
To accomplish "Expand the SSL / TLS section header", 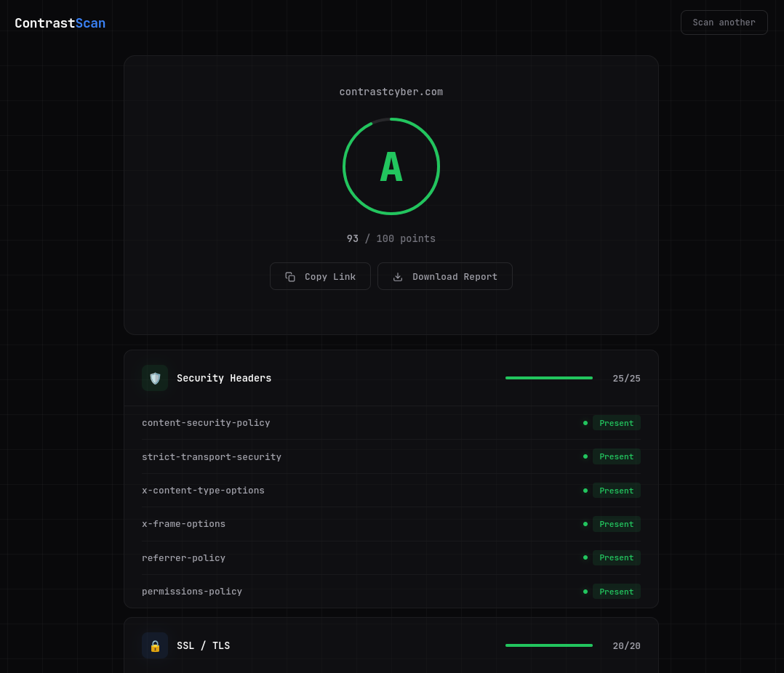I will [391, 645].
